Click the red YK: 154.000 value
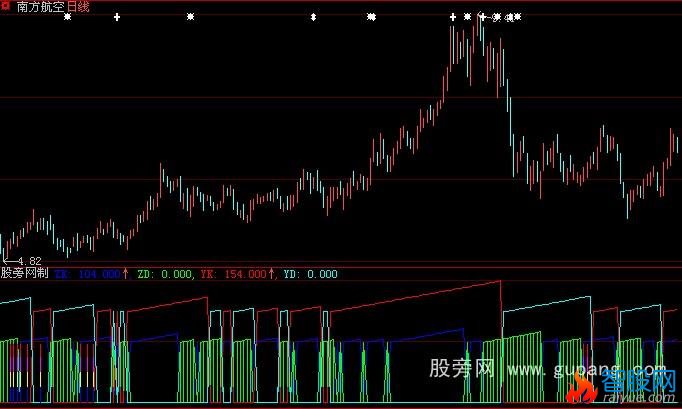Image resolution: width=682 pixels, height=409 pixels. [233, 274]
